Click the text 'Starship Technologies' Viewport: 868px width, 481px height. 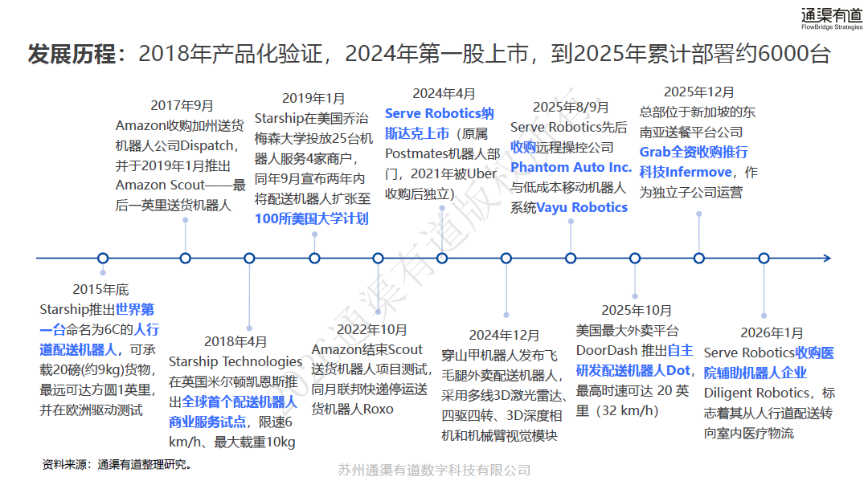coord(235,361)
